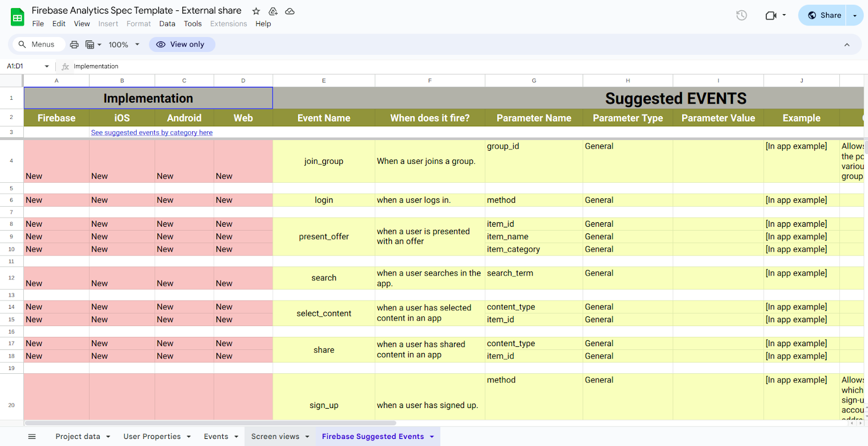Click the group_id parameter cell
This screenshot has width=868, height=446.
[x=534, y=161]
